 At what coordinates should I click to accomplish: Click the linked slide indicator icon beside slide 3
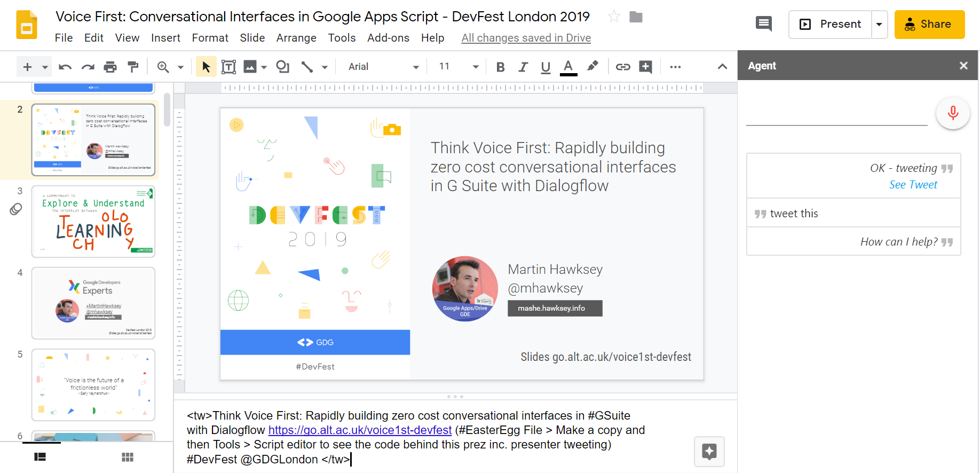click(x=16, y=209)
